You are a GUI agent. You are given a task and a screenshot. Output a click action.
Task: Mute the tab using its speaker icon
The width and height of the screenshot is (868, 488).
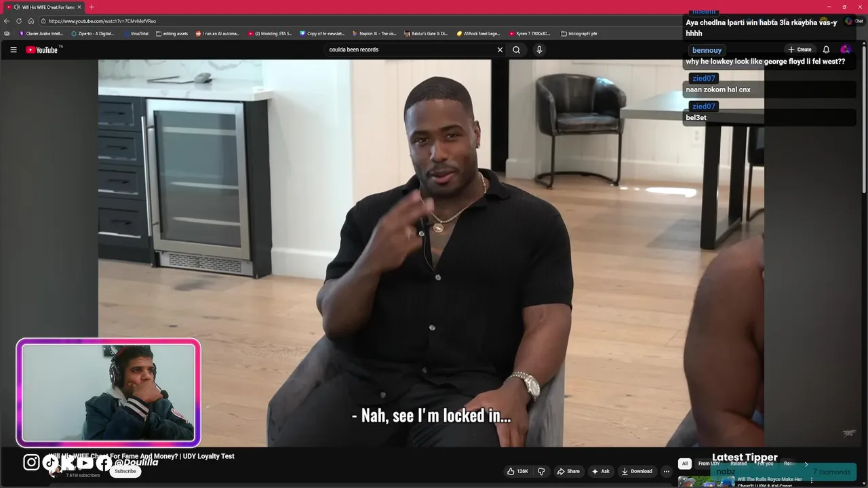16,7
